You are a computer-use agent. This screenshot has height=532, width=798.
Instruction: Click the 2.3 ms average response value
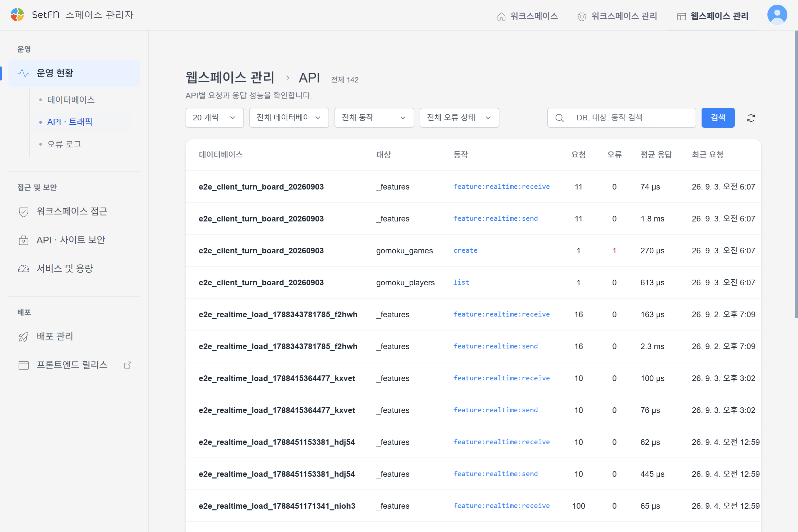652,346
